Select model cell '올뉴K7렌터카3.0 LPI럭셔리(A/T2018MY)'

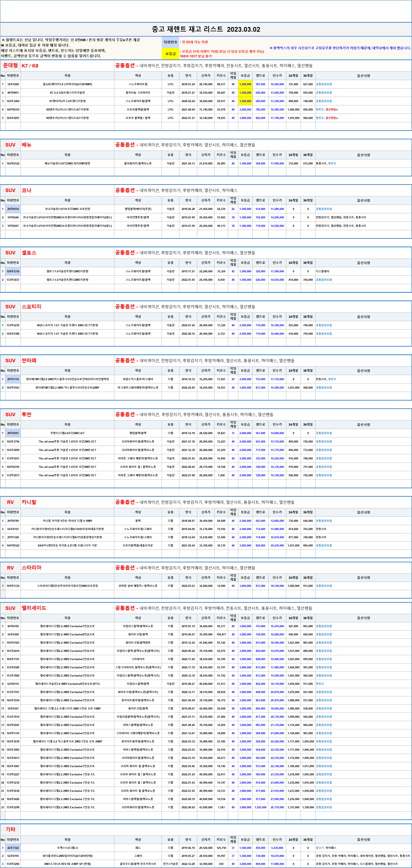(x=67, y=84)
